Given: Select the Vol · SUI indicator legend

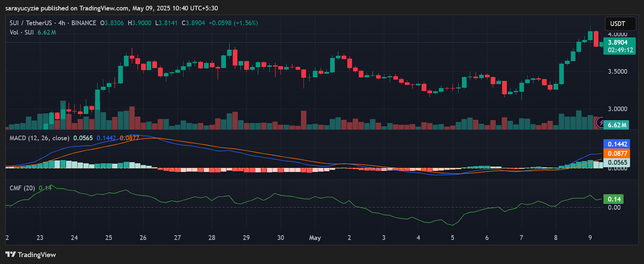Looking at the screenshot, I should pyautogui.click(x=22, y=32).
